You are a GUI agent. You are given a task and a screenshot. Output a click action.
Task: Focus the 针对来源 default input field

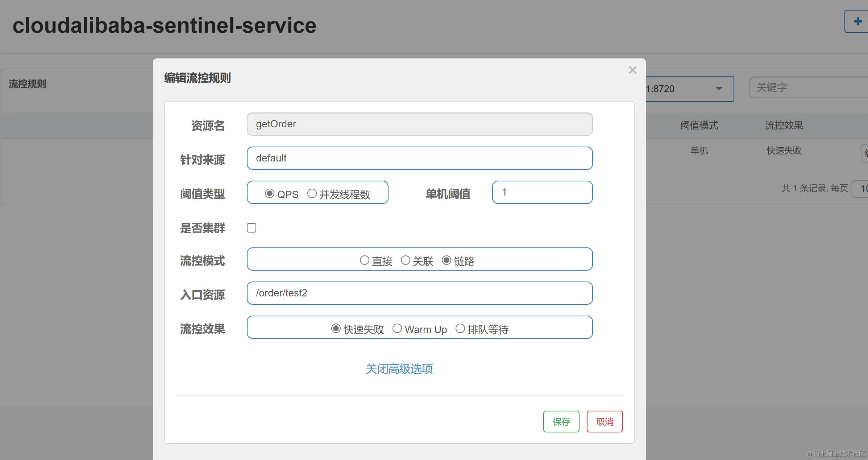click(x=419, y=158)
